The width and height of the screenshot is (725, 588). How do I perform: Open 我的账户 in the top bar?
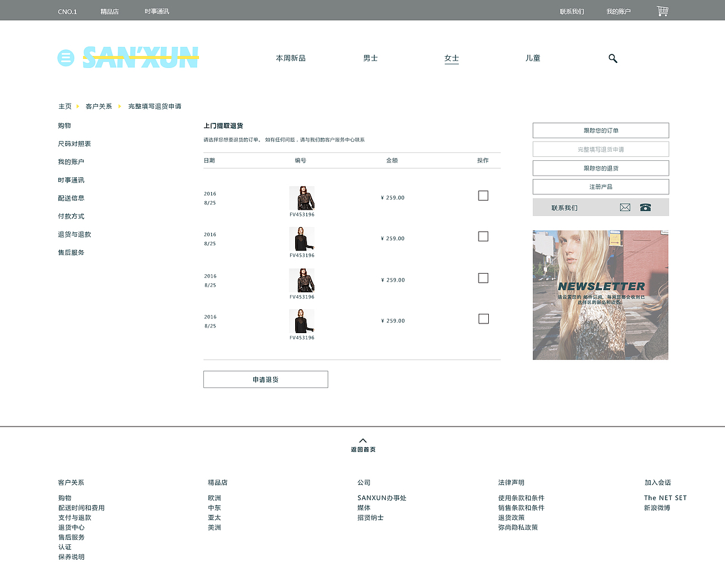click(x=619, y=11)
